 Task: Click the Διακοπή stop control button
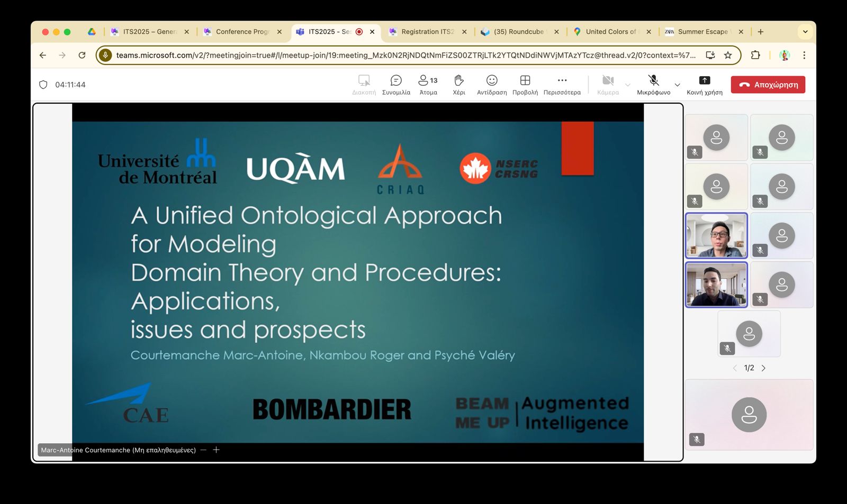[364, 85]
